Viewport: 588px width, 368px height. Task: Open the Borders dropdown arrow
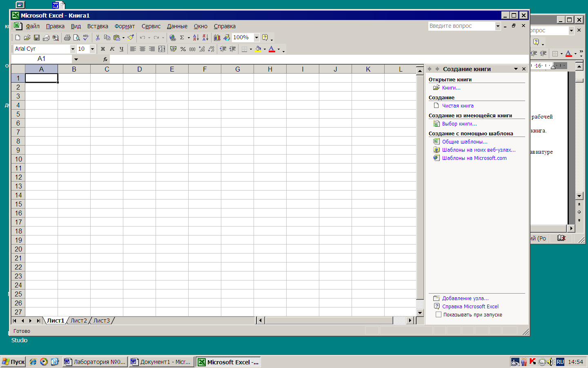[251, 49]
